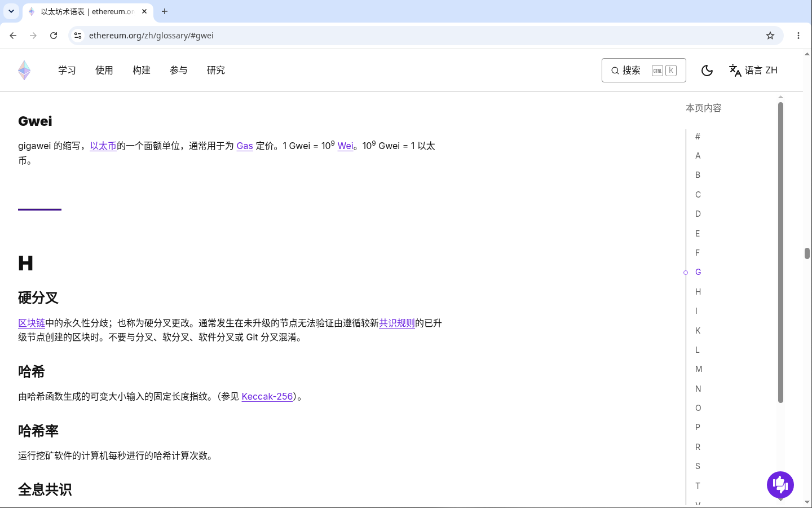Screen dimensions: 812x508
Task: Open a new tab with plus button
Action: point(165,11)
